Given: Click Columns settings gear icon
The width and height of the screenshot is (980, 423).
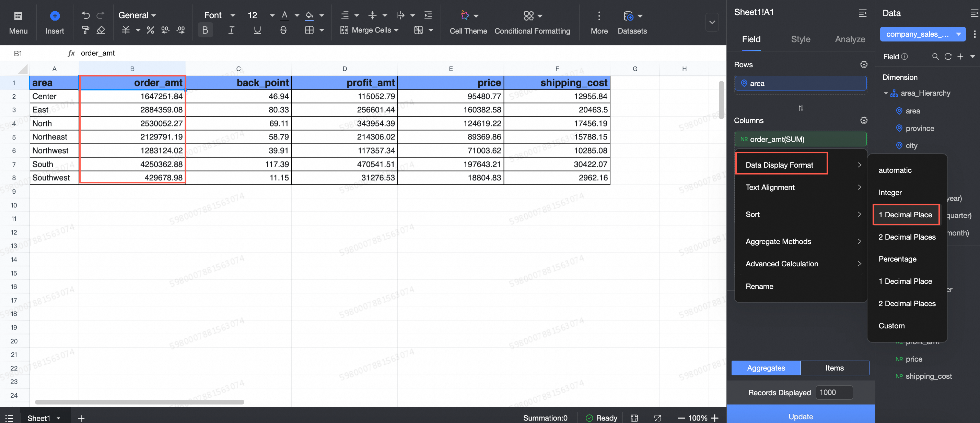Looking at the screenshot, I should pyautogui.click(x=864, y=120).
